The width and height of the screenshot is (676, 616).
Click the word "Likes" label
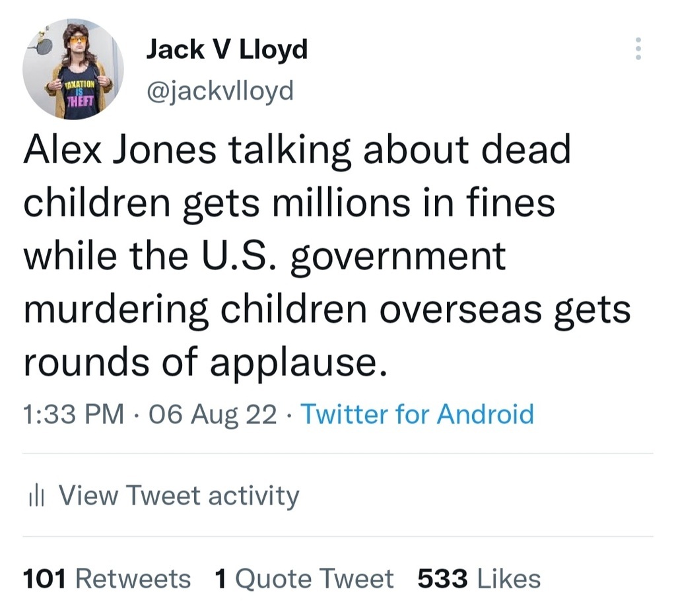point(508,578)
